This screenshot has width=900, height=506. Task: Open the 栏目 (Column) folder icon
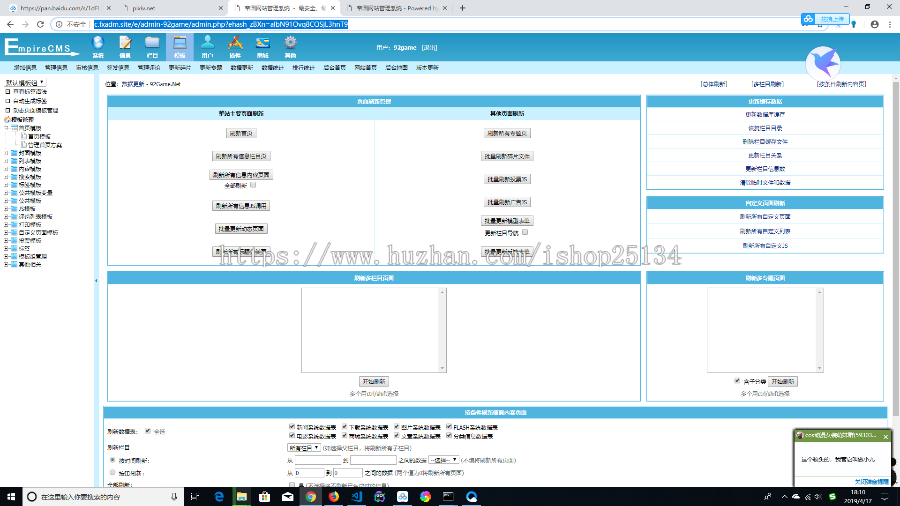click(152, 44)
